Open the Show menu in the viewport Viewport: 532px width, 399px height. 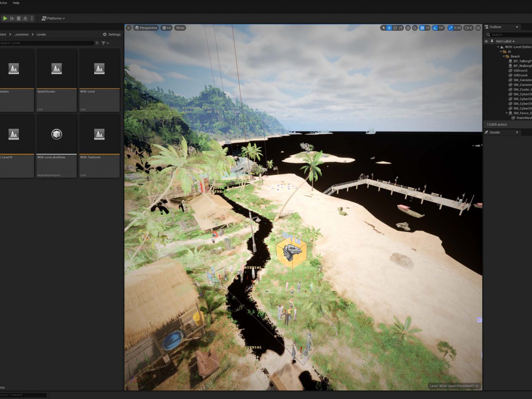click(180, 27)
